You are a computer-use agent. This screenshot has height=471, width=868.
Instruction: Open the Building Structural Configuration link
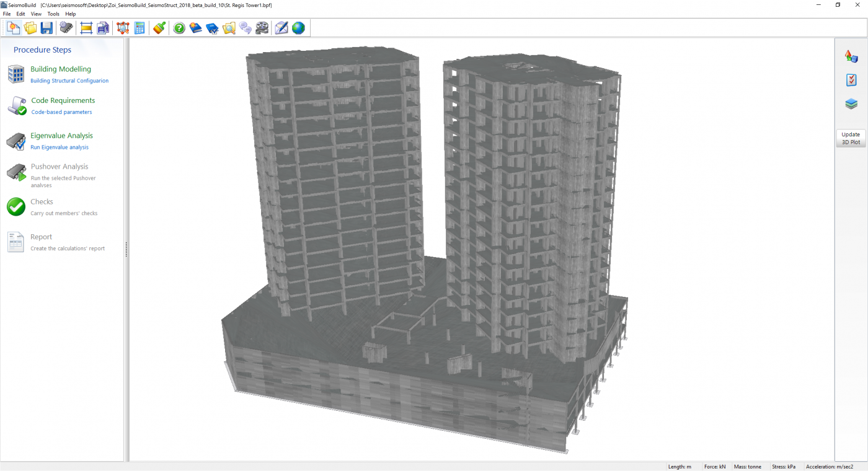coord(69,81)
